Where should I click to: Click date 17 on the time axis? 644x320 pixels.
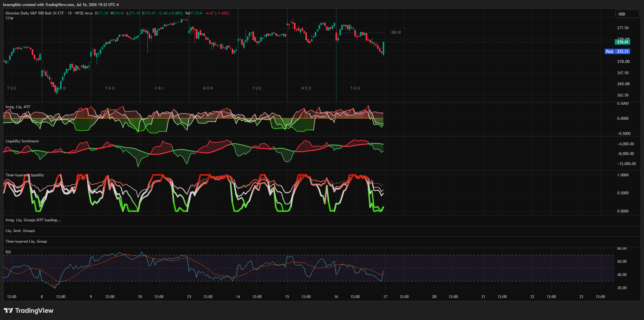point(385,297)
